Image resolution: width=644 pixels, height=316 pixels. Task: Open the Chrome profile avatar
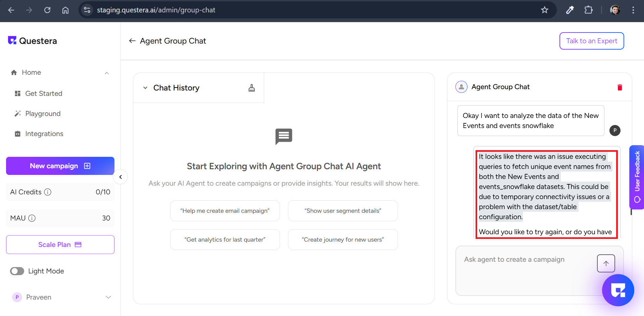615,10
